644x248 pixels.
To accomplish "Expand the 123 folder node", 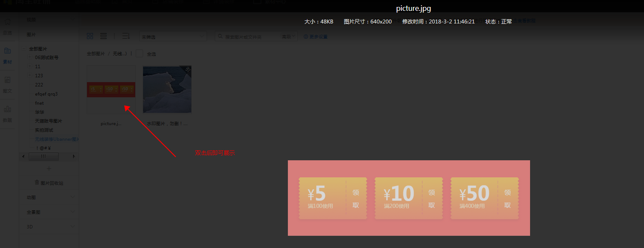I will (x=30, y=76).
